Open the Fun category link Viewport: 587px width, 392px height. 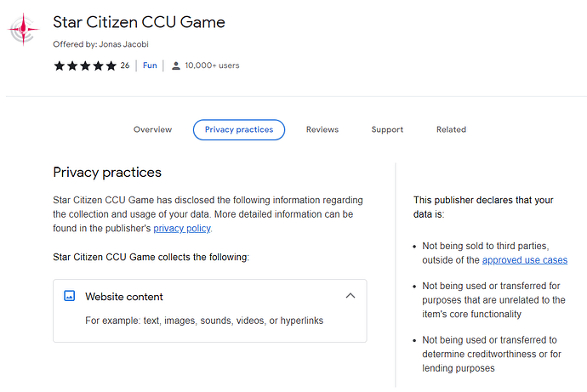point(150,65)
